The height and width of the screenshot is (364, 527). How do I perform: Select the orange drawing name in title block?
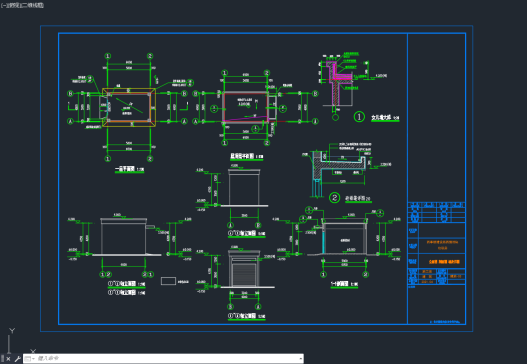(444, 261)
